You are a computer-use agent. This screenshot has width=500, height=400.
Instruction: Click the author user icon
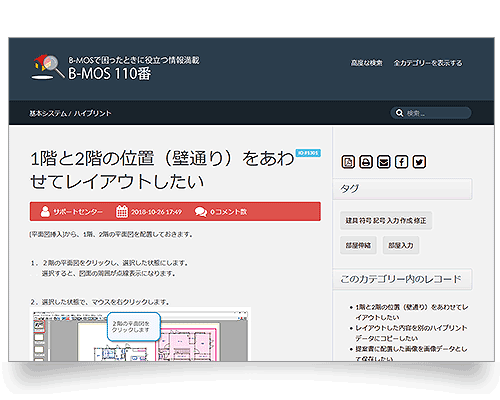[45, 211]
